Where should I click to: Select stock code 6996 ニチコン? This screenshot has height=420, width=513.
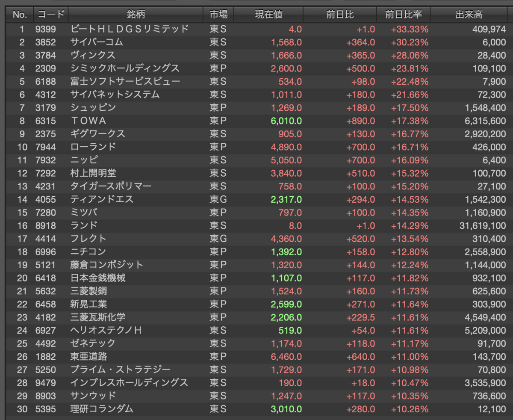(x=256, y=251)
